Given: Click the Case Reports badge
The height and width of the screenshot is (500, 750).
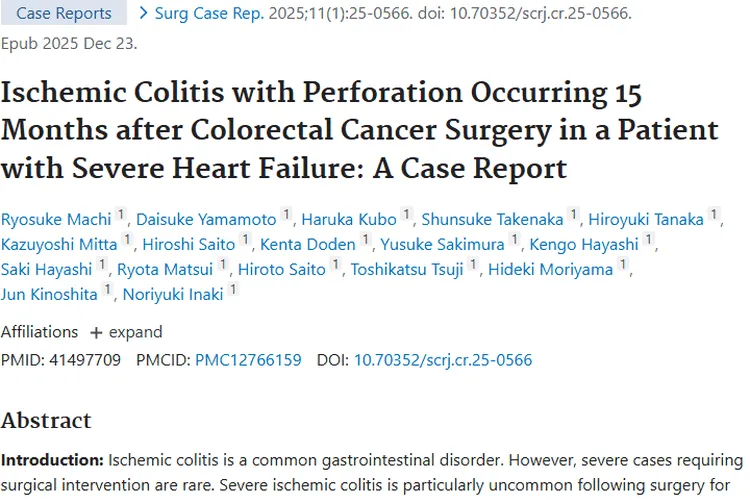Looking at the screenshot, I should click(64, 13).
